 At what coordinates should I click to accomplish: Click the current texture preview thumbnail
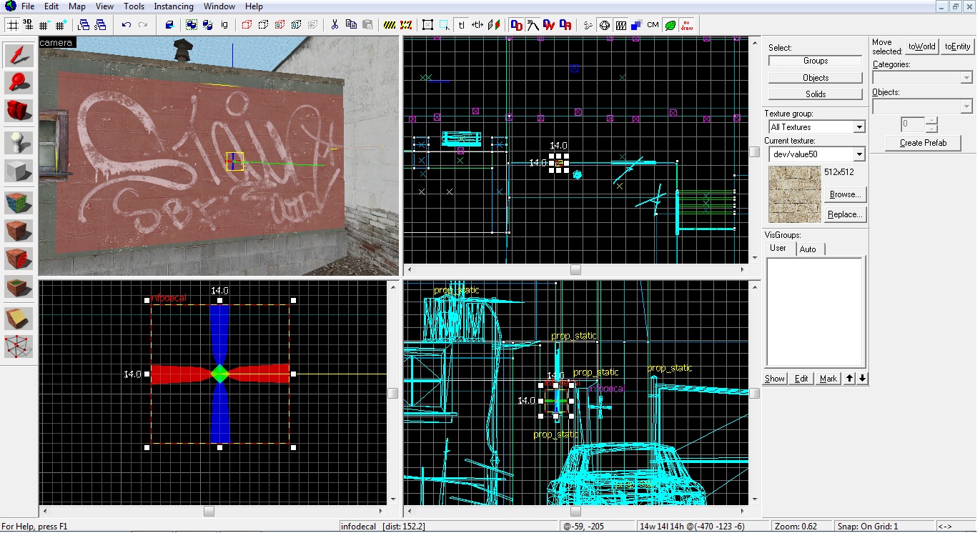point(794,194)
